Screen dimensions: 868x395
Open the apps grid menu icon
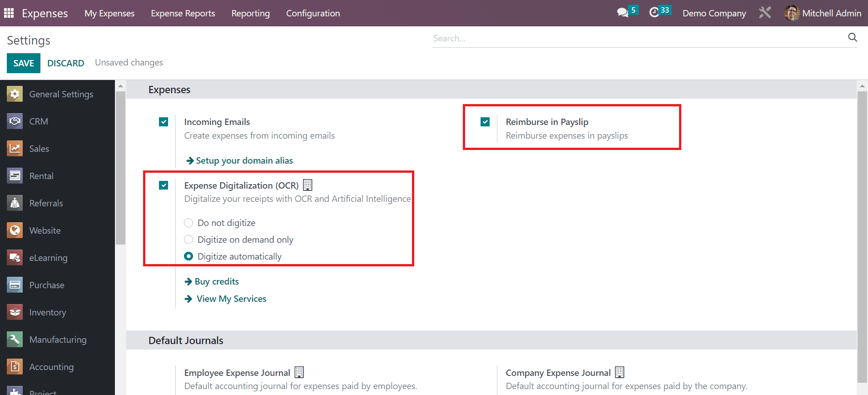(x=9, y=13)
